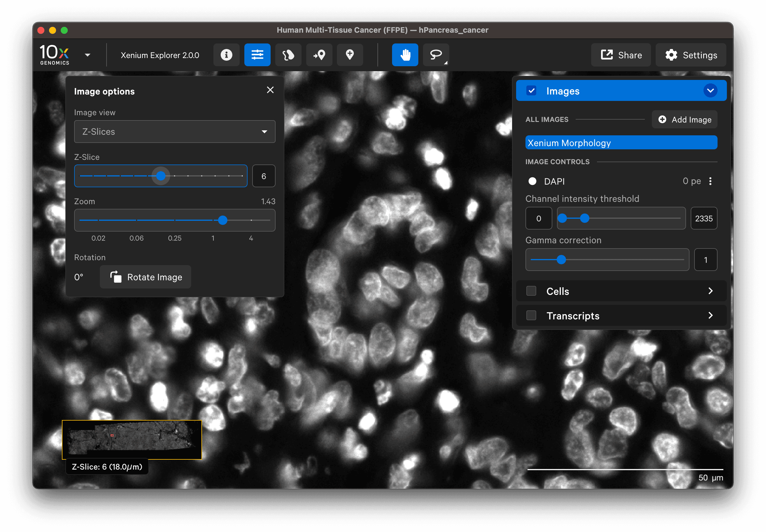Click the 10x Genomics logo
766x532 pixels.
point(55,55)
